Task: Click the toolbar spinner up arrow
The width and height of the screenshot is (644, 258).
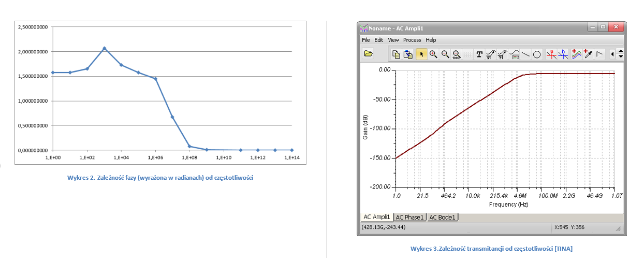Action: point(621,51)
